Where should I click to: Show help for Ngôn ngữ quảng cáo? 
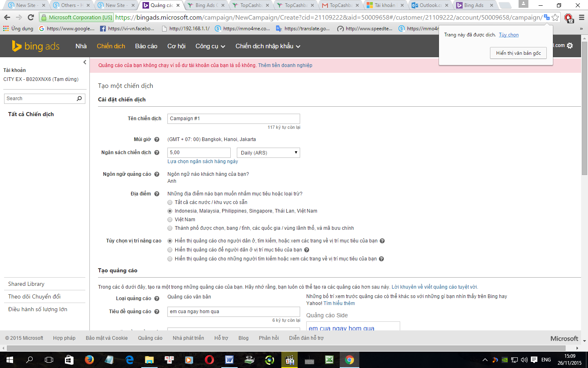(157, 174)
